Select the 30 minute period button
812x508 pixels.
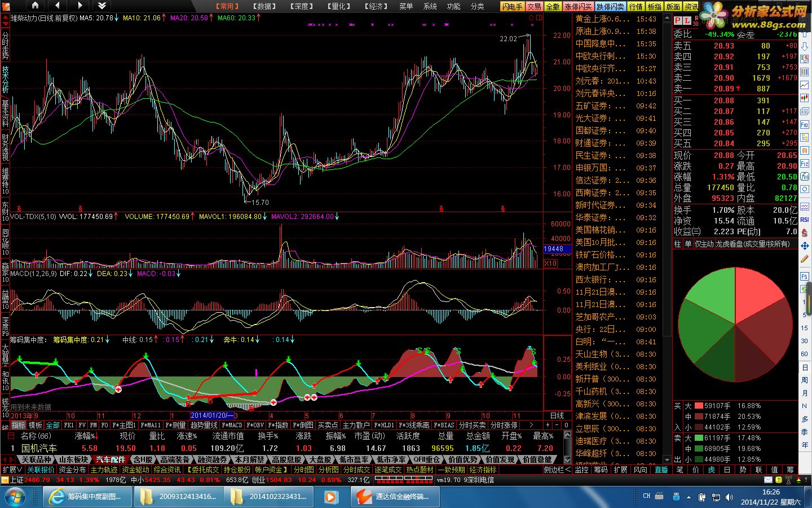(805, 341)
